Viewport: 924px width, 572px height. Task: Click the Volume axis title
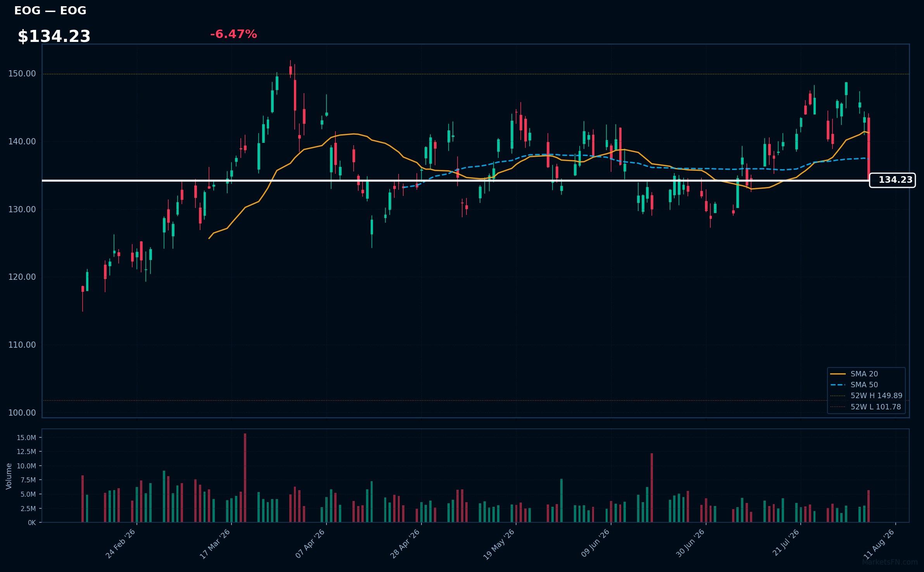click(9, 476)
